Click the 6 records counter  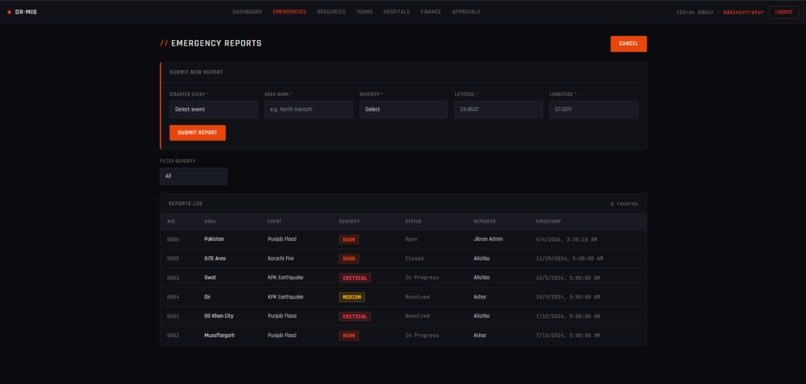click(x=624, y=204)
